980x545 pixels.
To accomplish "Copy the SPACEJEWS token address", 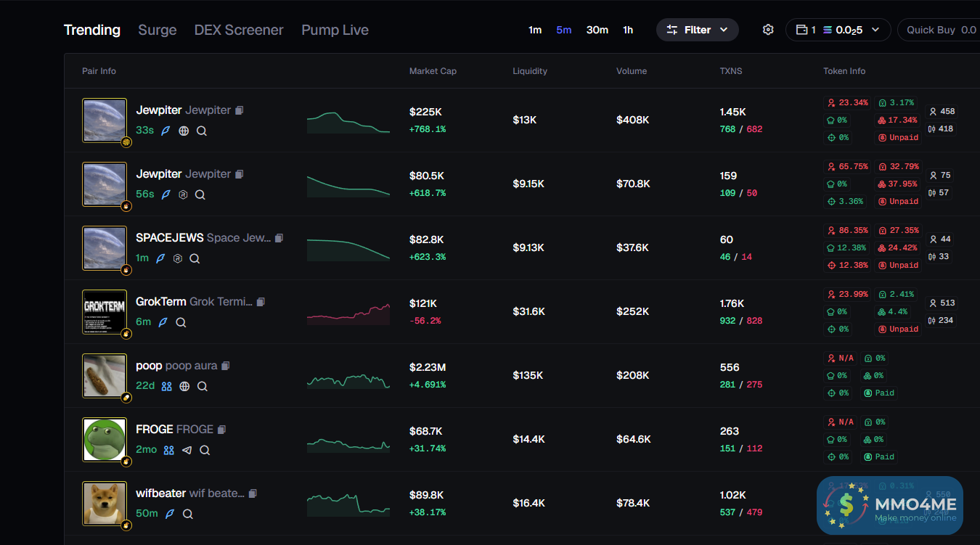I will 279,238.
